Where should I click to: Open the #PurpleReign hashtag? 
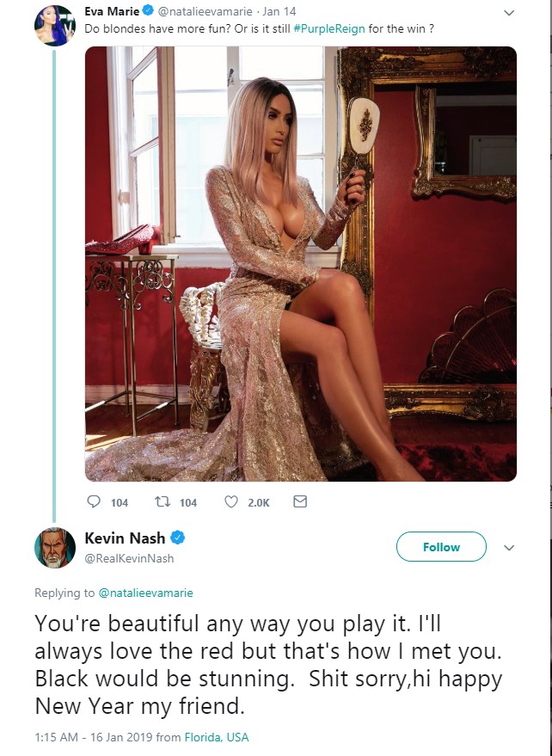(x=328, y=28)
